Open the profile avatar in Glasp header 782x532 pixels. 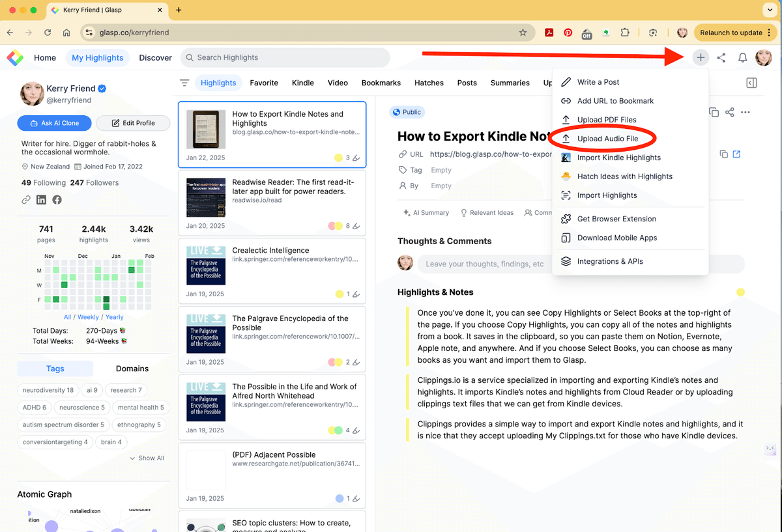pyautogui.click(x=764, y=57)
